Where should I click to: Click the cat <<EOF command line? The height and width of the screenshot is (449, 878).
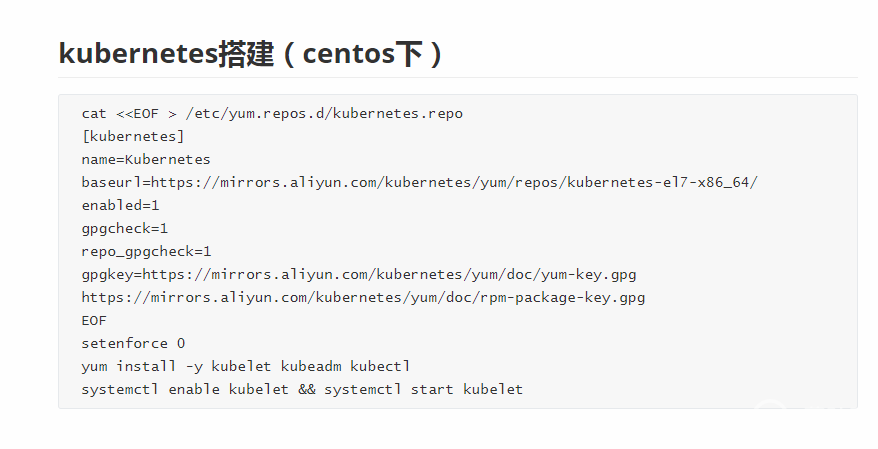point(272,114)
